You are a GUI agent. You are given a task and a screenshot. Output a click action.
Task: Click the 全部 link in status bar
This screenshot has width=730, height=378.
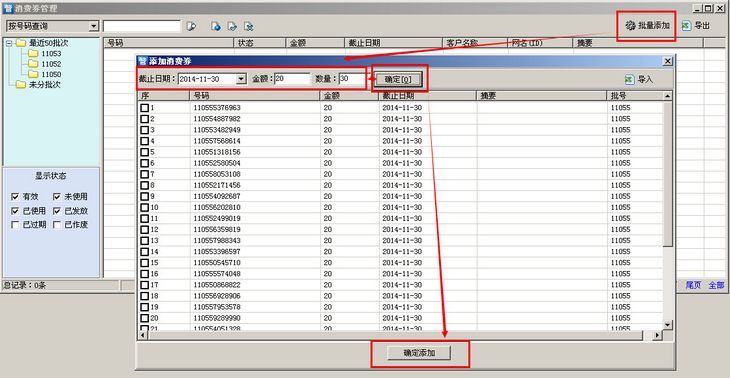(x=716, y=285)
